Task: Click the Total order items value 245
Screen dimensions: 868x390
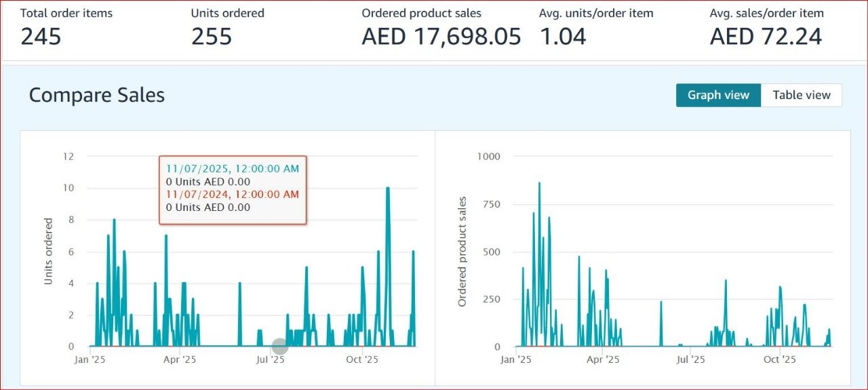Action: pos(41,36)
